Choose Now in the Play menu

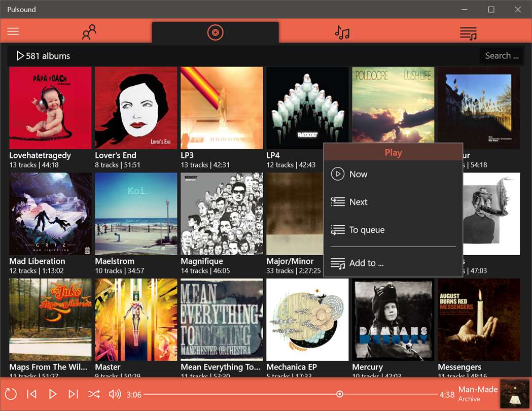point(393,174)
